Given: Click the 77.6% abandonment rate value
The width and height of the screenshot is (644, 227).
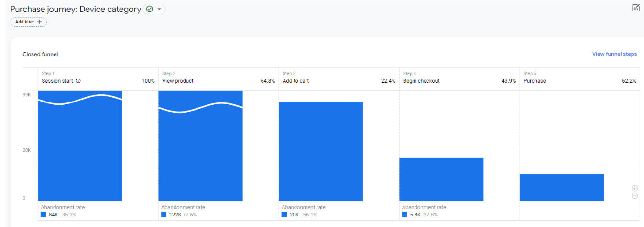Looking at the screenshot, I should tap(190, 215).
